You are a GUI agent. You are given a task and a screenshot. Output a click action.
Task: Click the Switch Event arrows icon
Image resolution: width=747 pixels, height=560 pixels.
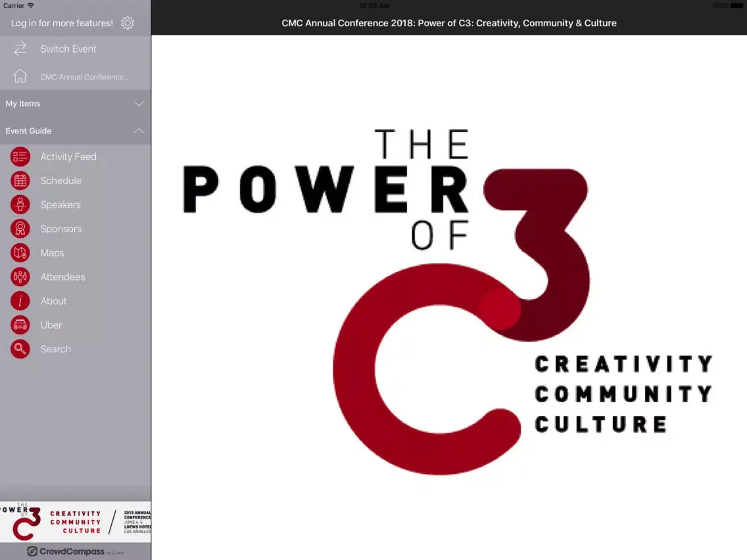tap(20, 49)
